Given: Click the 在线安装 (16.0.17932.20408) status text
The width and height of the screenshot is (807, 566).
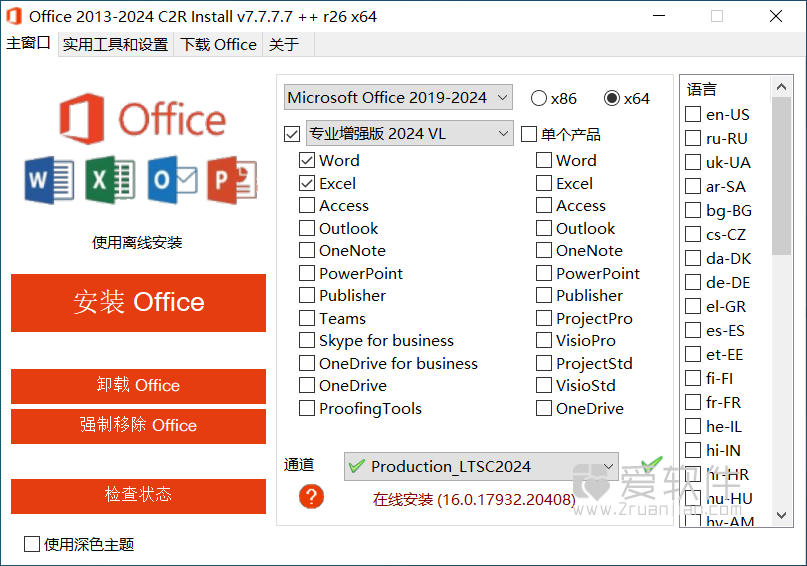Looking at the screenshot, I should [474, 499].
